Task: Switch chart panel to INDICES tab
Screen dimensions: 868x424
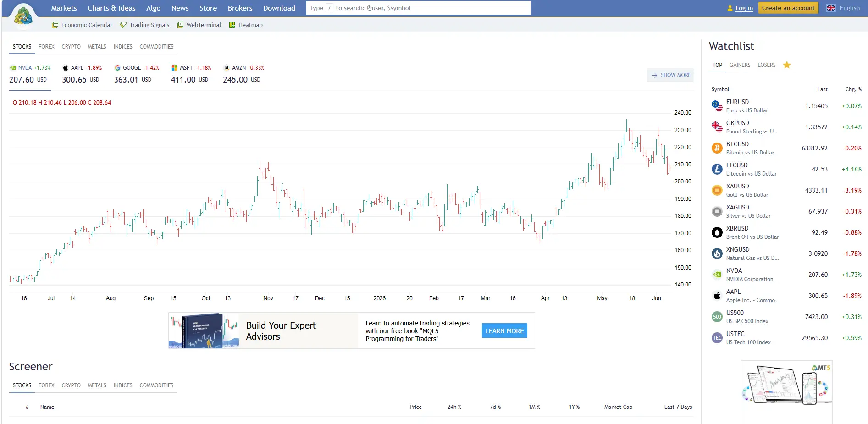Action: [x=123, y=47]
